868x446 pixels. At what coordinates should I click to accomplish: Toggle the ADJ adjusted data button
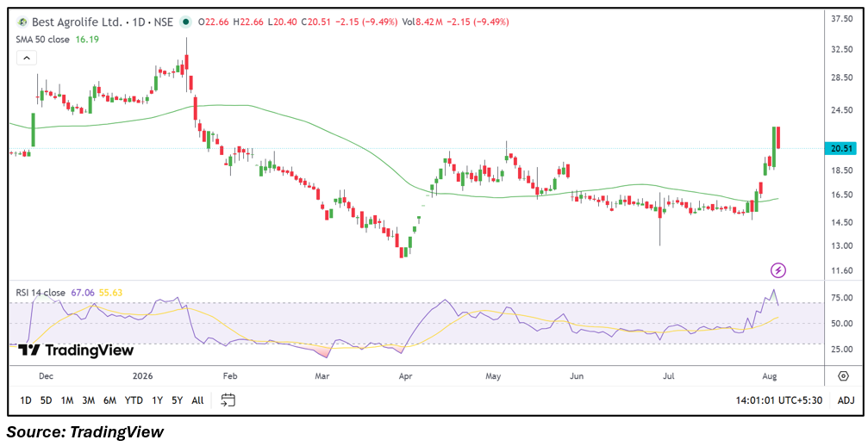click(846, 400)
